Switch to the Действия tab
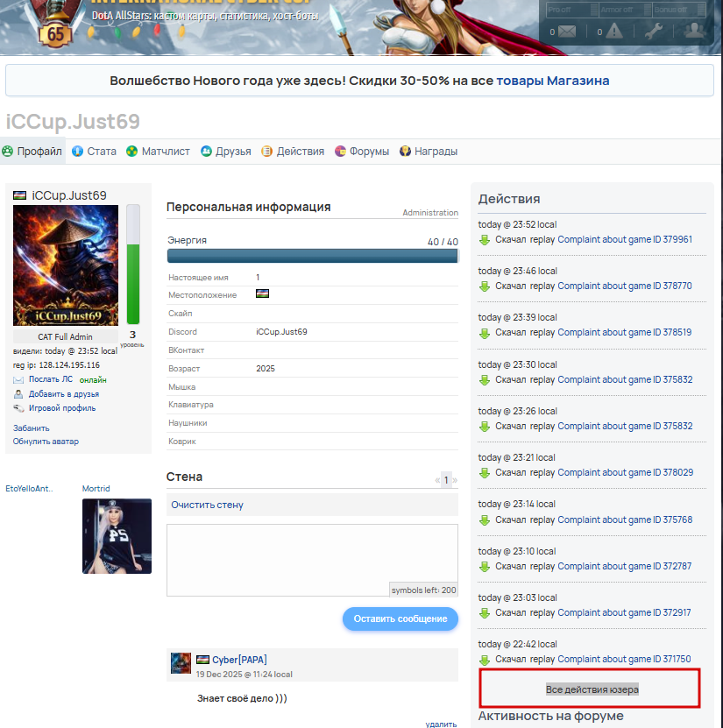 tap(293, 152)
